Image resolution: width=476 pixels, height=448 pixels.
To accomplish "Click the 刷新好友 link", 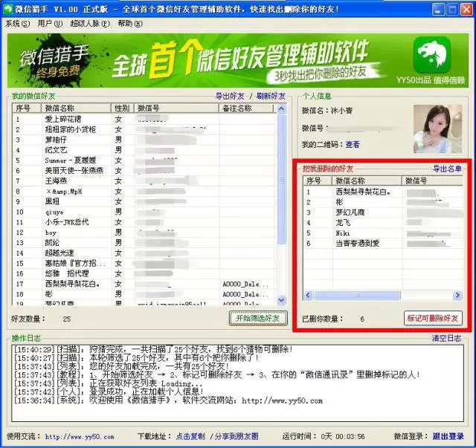I will [x=271, y=97].
